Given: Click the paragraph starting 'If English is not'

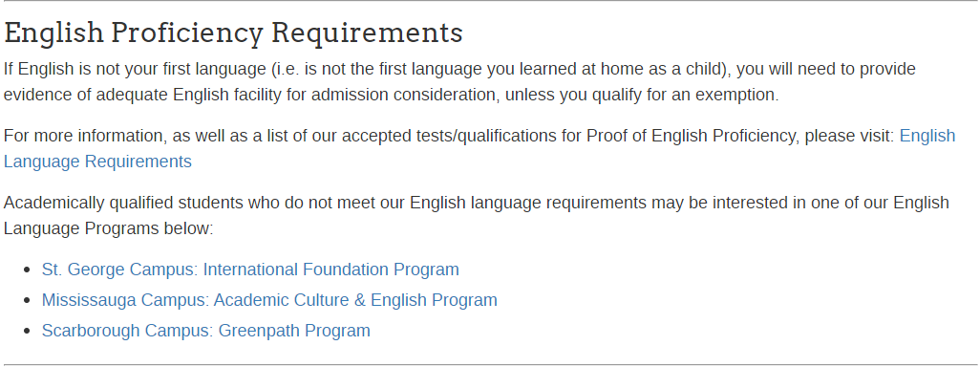Looking at the screenshot, I should 459,82.
